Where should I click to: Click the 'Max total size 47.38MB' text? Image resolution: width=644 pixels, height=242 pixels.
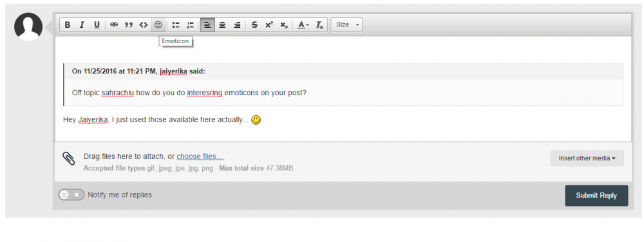coord(256,168)
